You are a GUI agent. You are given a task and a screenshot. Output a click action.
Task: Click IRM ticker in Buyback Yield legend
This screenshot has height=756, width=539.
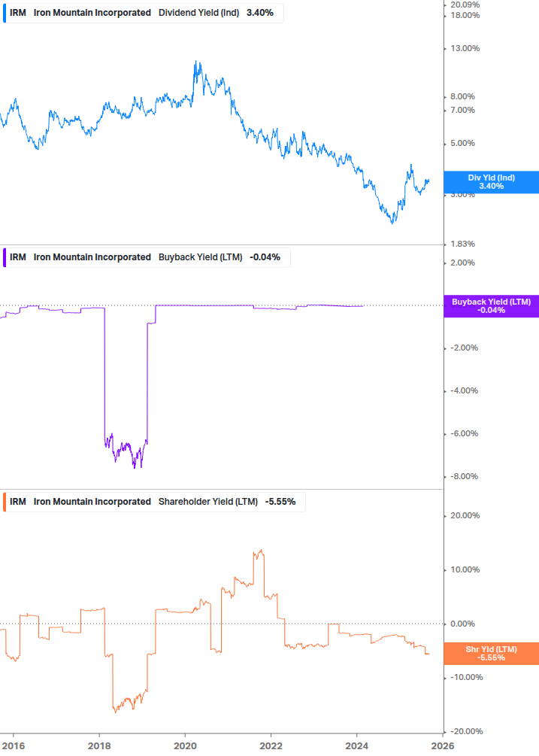[x=18, y=257]
